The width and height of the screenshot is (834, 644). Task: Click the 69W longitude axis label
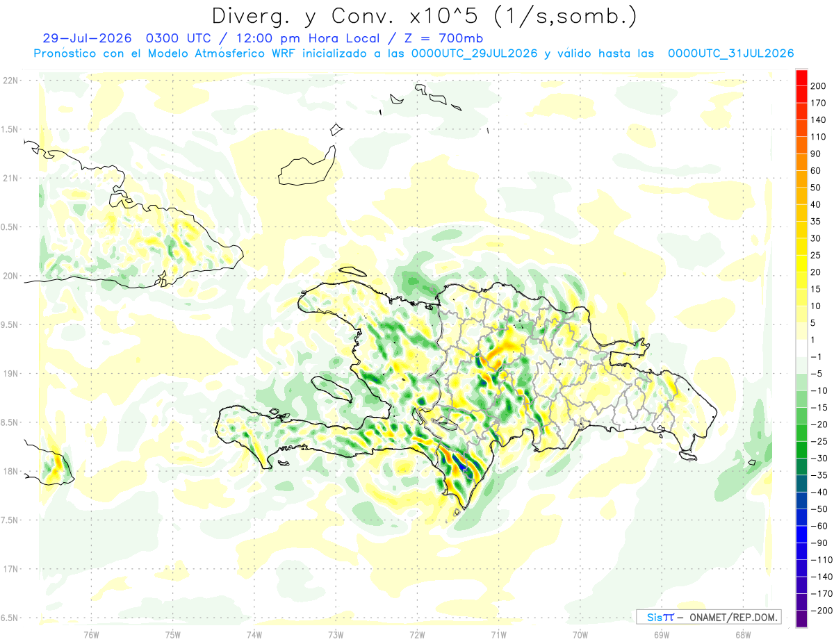click(x=661, y=634)
